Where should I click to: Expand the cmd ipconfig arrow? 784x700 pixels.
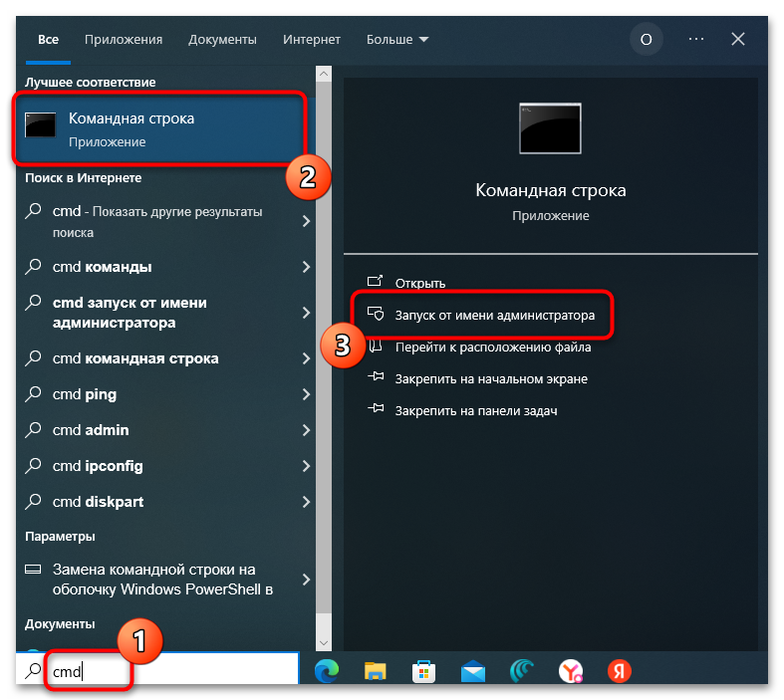point(306,466)
